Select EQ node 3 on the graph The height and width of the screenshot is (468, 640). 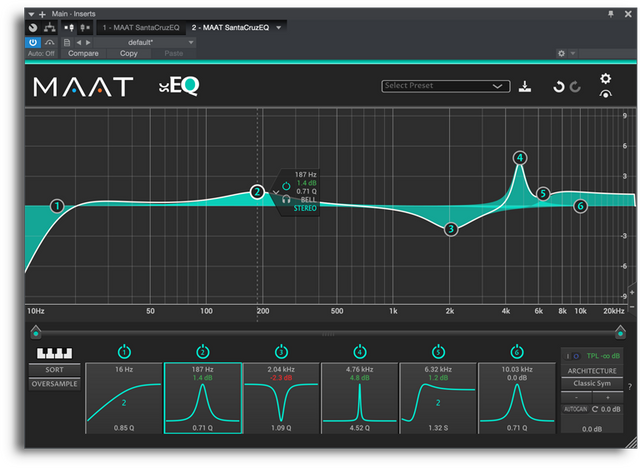click(x=451, y=229)
